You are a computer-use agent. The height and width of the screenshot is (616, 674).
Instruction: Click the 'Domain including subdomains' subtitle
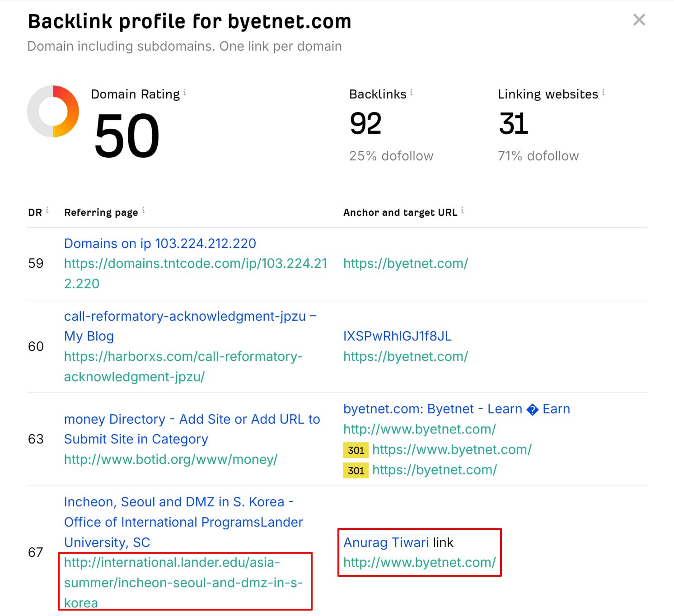pos(185,46)
